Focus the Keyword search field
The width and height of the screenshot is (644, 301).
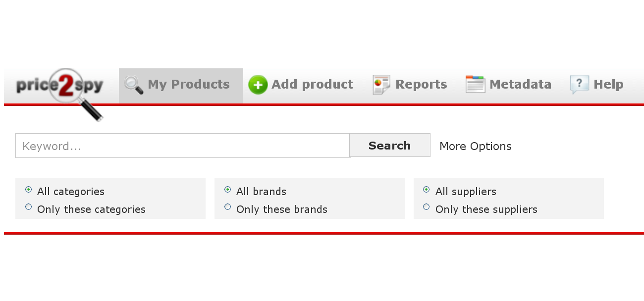click(183, 146)
